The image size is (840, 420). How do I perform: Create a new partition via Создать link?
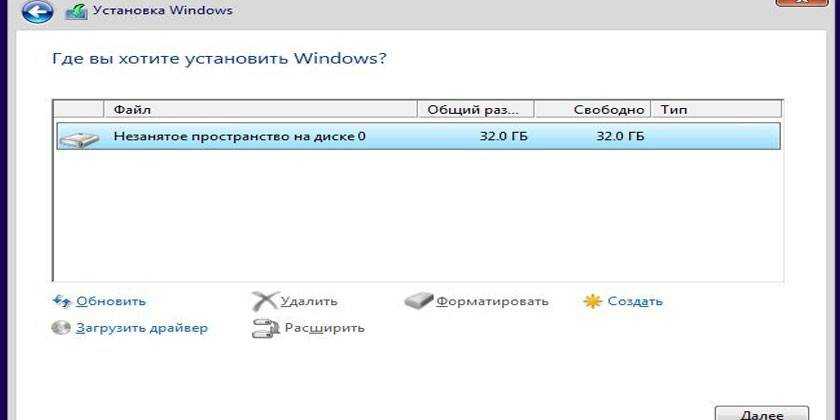(634, 301)
